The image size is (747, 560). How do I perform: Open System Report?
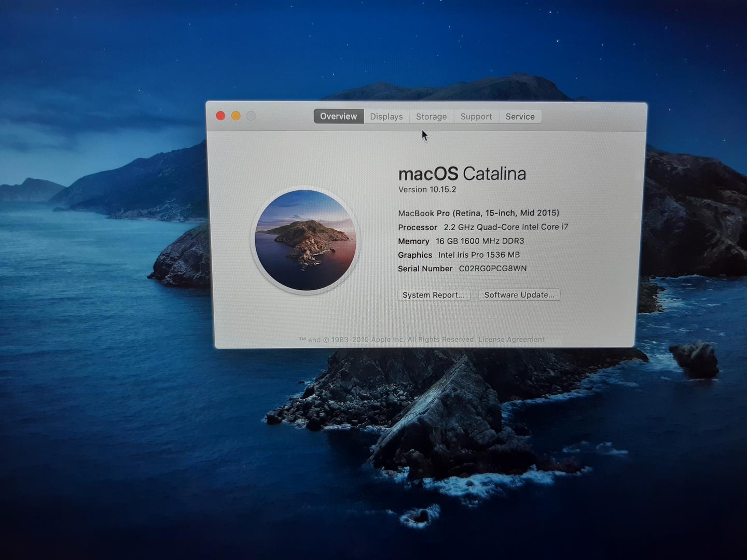434,295
